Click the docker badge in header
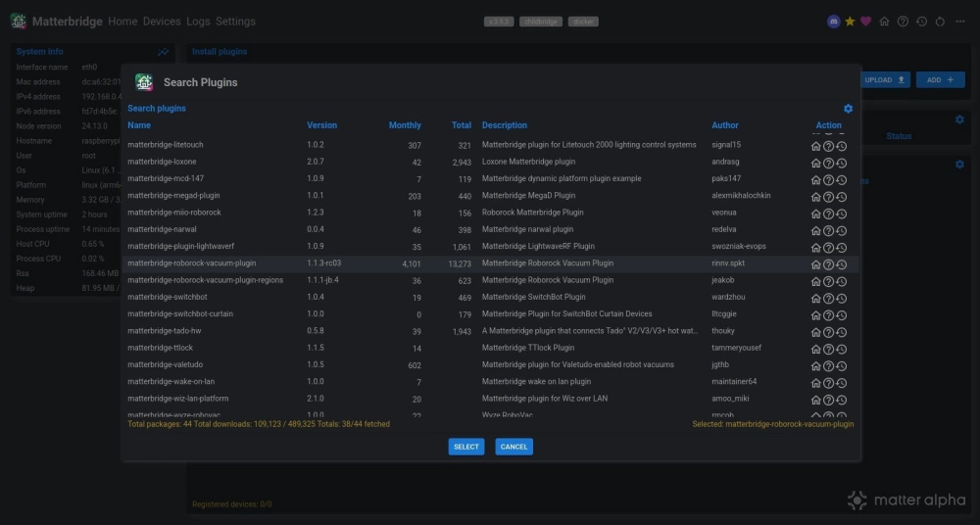This screenshot has width=980, height=525. coord(583,22)
